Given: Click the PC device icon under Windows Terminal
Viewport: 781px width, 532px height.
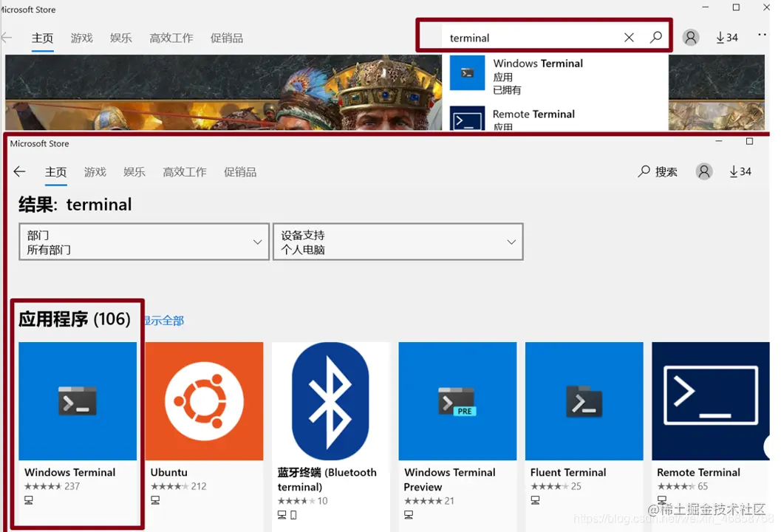Looking at the screenshot, I should pos(29,500).
